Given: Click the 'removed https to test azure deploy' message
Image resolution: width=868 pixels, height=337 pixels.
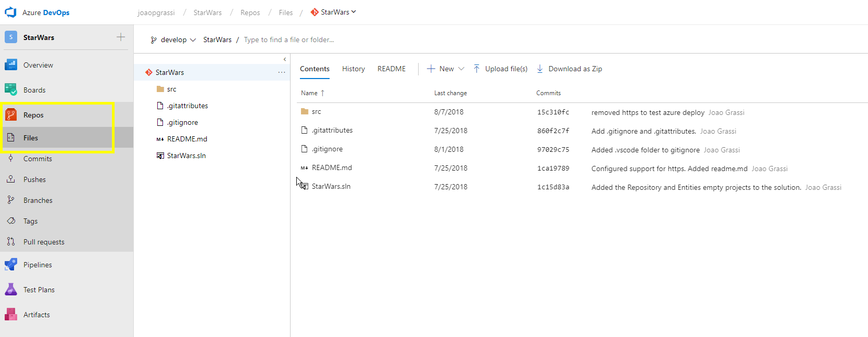Looking at the screenshot, I should (x=648, y=112).
